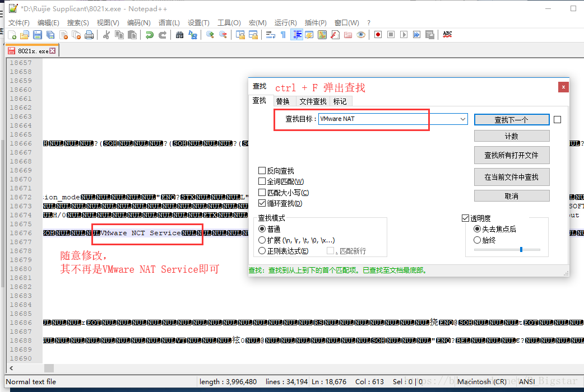This screenshot has height=392, width=584.
Task: Toggle the 透明度 checkbox
Action: click(465, 218)
